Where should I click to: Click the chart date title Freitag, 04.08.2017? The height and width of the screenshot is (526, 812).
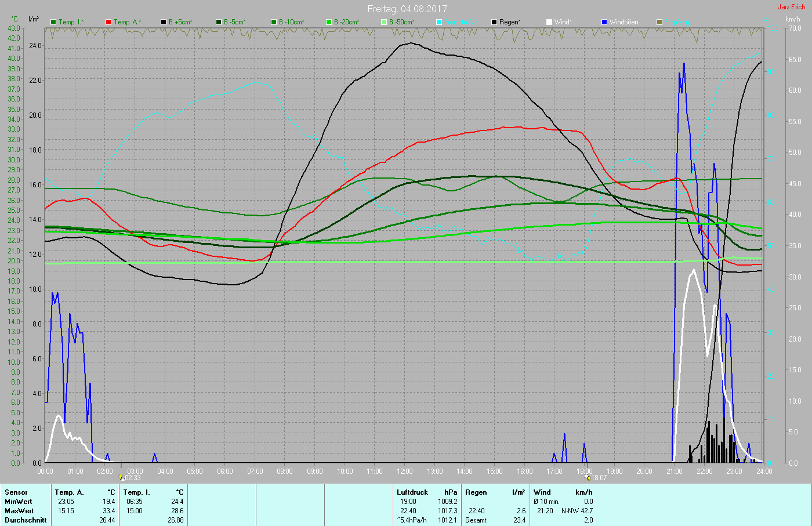coord(407,9)
